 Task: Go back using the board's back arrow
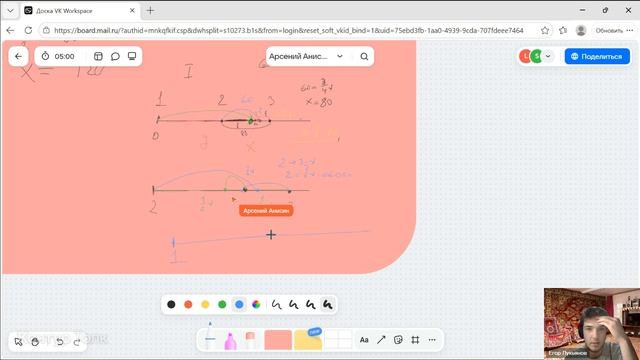18,56
